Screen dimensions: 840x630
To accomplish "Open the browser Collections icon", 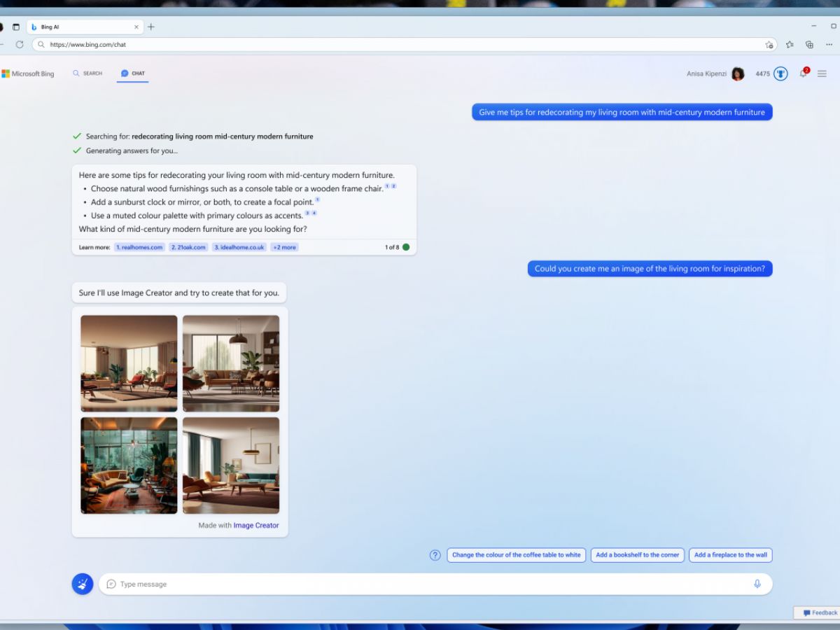I will click(809, 44).
